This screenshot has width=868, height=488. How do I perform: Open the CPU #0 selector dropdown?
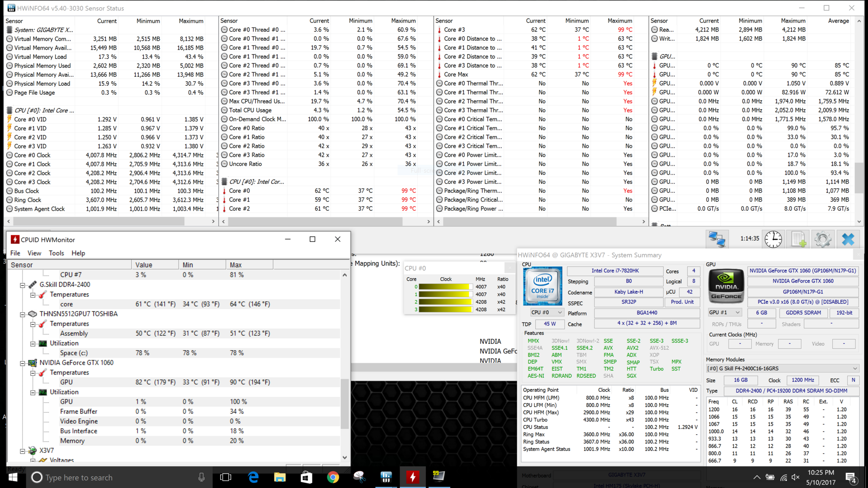point(547,313)
